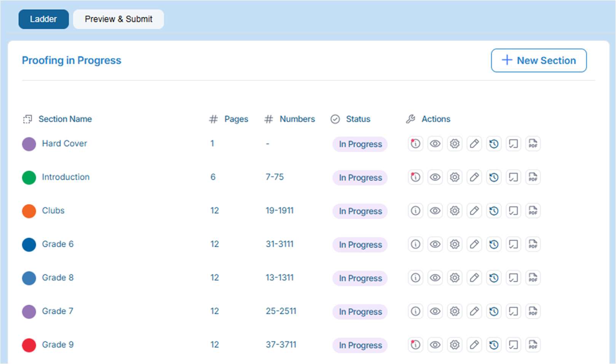The image size is (616, 364).
Task: Export Hard Cover section as PDF
Action: [x=533, y=144]
